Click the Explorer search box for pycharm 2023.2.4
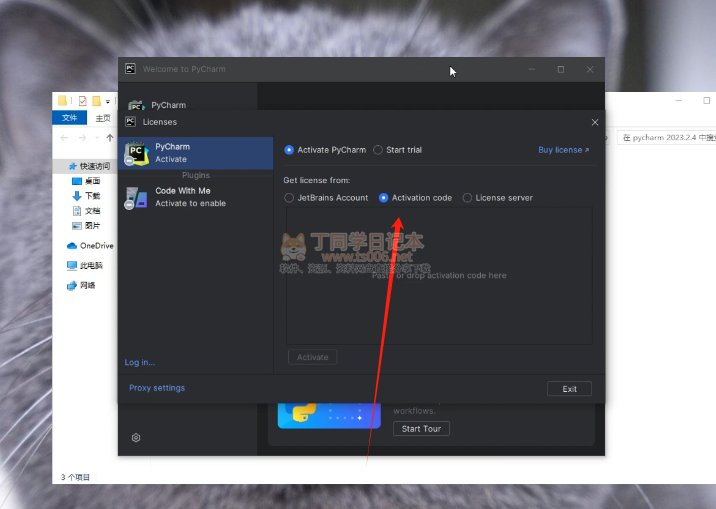Image resolution: width=716 pixels, height=509 pixels. [667, 137]
